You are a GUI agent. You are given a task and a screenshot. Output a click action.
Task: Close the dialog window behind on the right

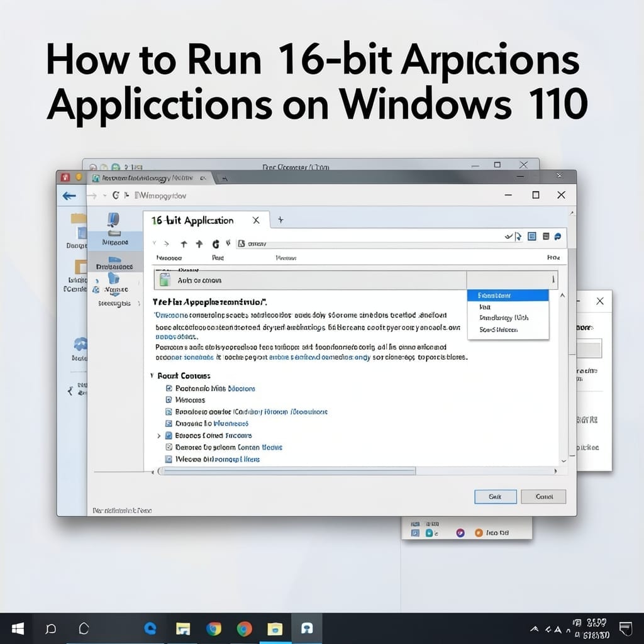pyautogui.click(x=599, y=301)
